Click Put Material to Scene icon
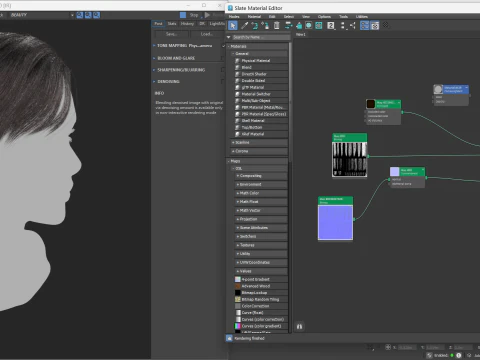The height and width of the screenshot is (360, 480). [255, 25]
